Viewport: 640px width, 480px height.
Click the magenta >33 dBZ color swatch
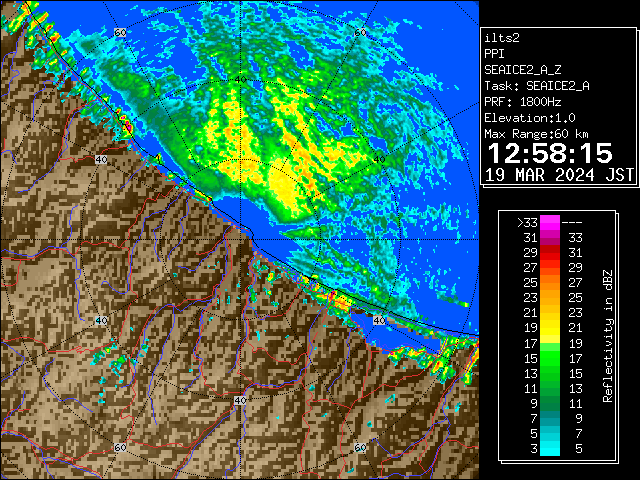[550, 222]
